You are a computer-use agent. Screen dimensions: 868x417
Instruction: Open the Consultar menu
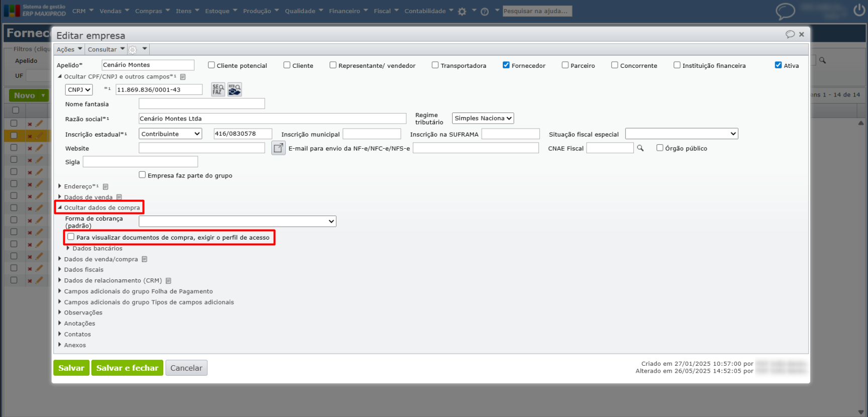click(106, 49)
